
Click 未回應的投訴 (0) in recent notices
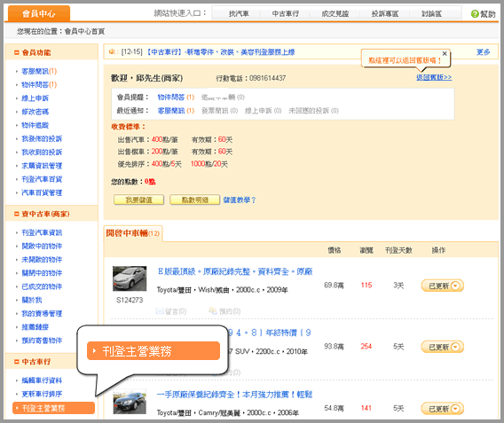point(313,111)
